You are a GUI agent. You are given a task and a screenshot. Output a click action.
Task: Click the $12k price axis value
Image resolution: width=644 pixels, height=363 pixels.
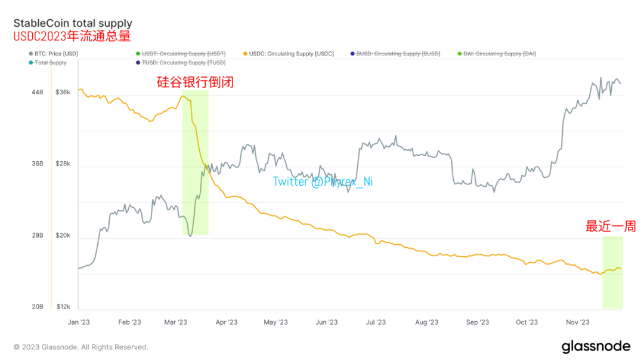click(63, 307)
